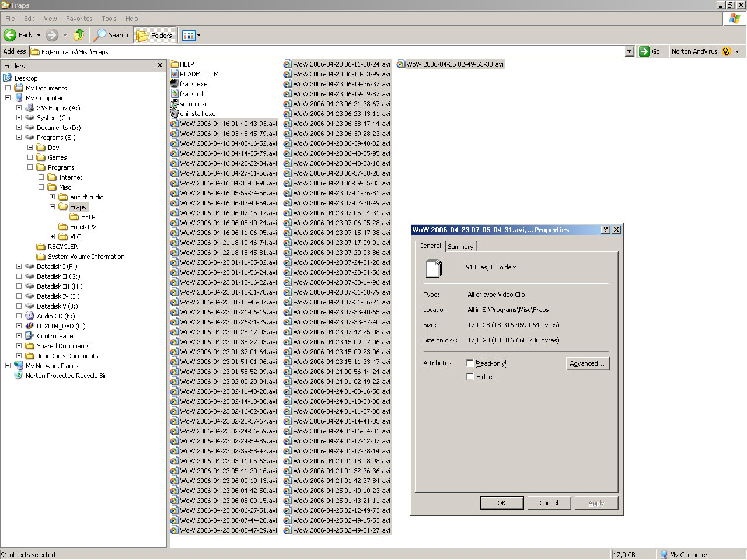Switch to the Summary tab in Properties

(x=460, y=247)
